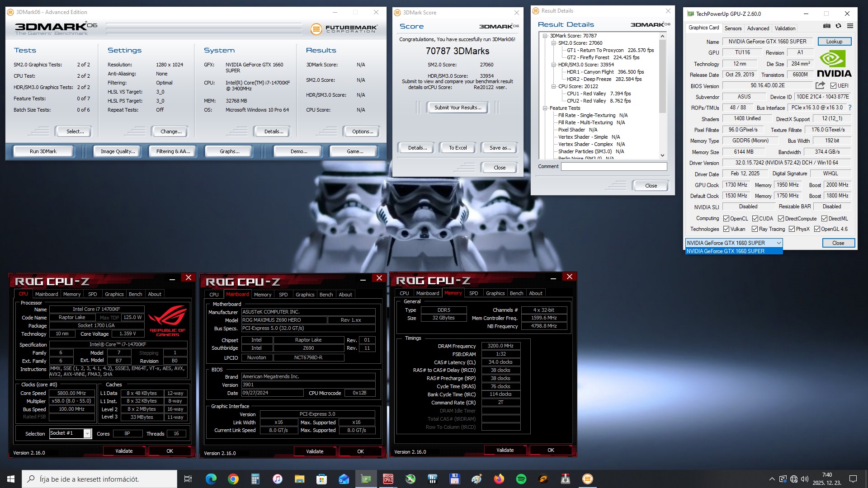Image resolution: width=868 pixels, height=488 pixels.
Task: Click the Result Details scrollbar down arrow
Action: pyautogui.click(x=662, y=155)
